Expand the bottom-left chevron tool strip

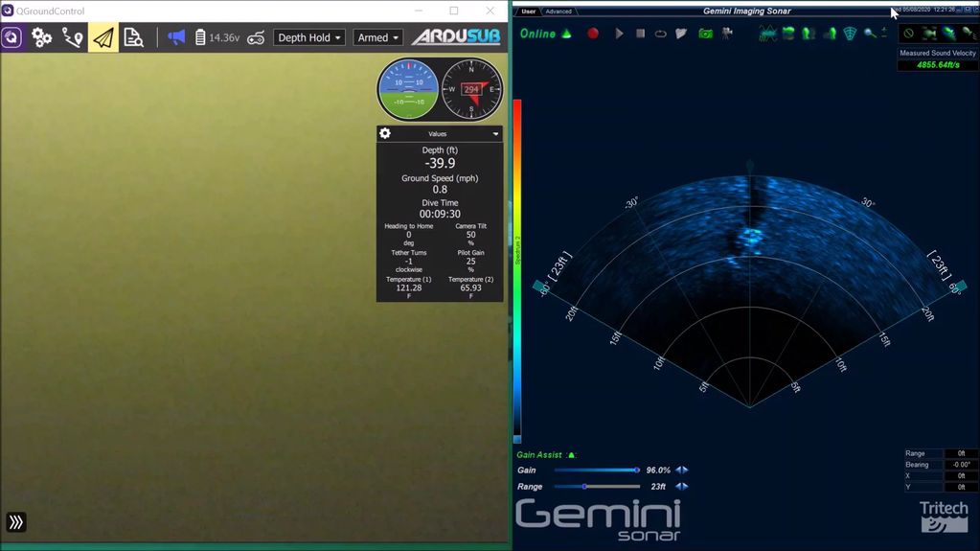tap(16, 522)
